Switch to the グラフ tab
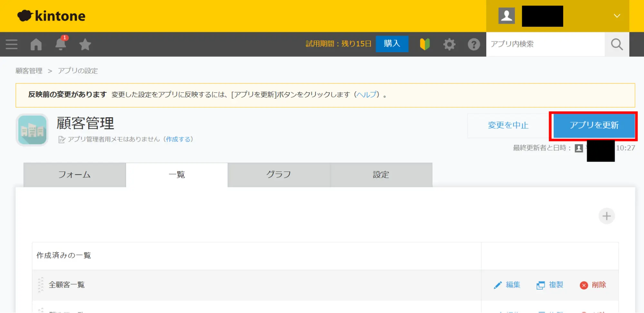 tap(279, 175)
